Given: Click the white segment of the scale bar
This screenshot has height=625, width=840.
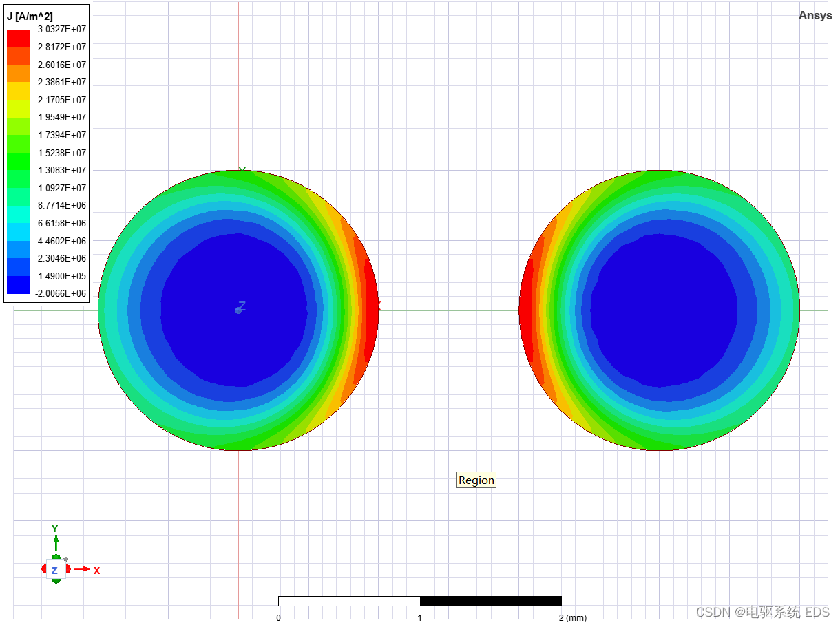Looking at the screenshot, I should tap(349, 602).
